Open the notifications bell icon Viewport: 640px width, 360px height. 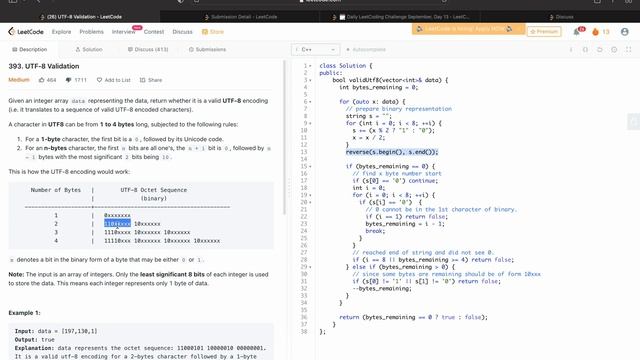tap(576, 32)
